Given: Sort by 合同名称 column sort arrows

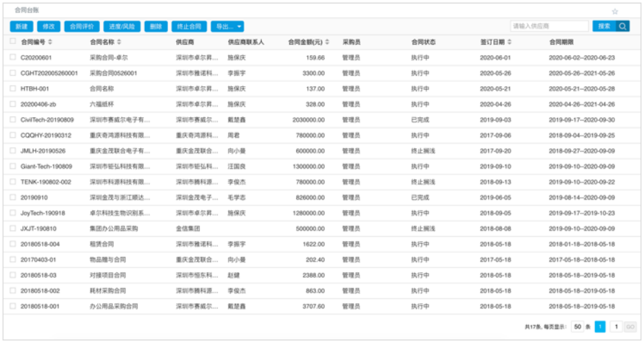Looking at the screenshot, I should [118, 42].
